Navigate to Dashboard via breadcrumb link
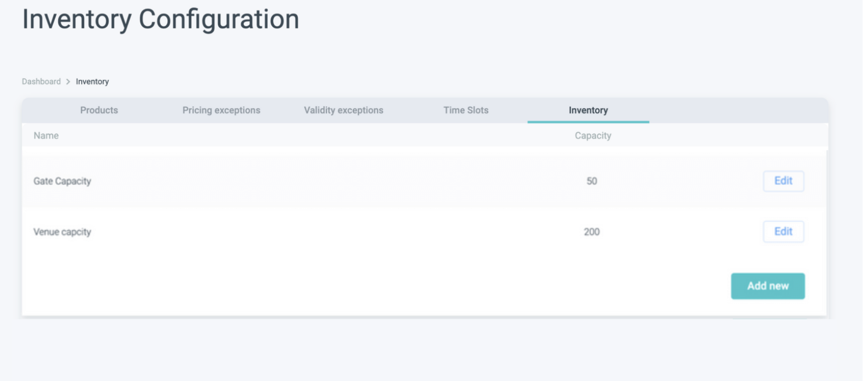The image size is (868, 381). click(41, 81)
